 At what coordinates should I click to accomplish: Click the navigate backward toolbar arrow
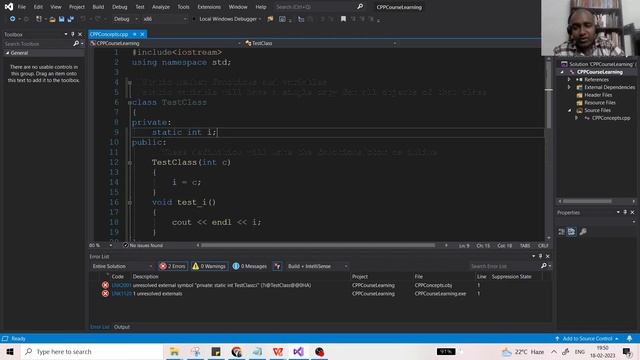click(x=12, y=19)
